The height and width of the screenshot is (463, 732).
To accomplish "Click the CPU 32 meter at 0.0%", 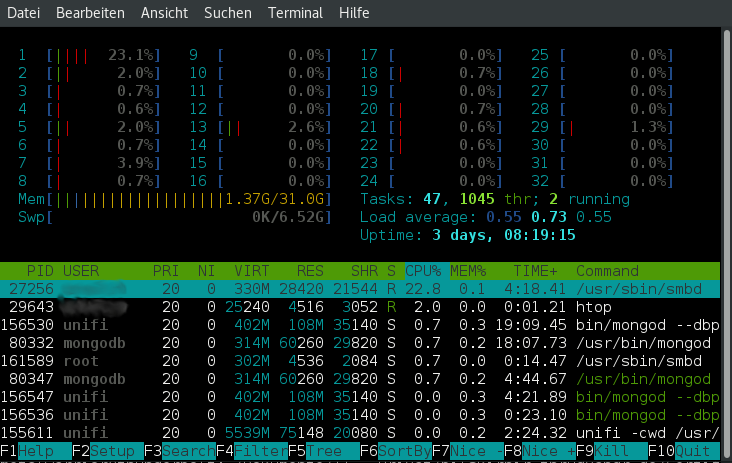I will coord(603,181).
